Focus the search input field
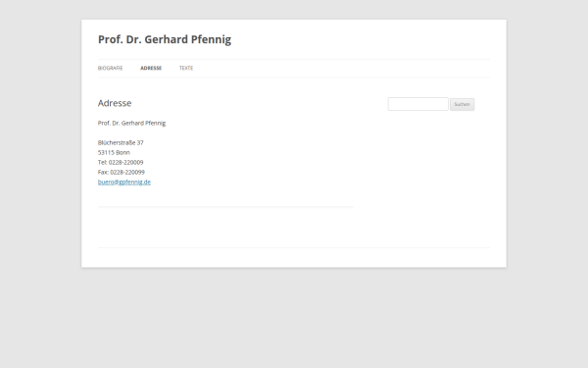 [417, 104]
